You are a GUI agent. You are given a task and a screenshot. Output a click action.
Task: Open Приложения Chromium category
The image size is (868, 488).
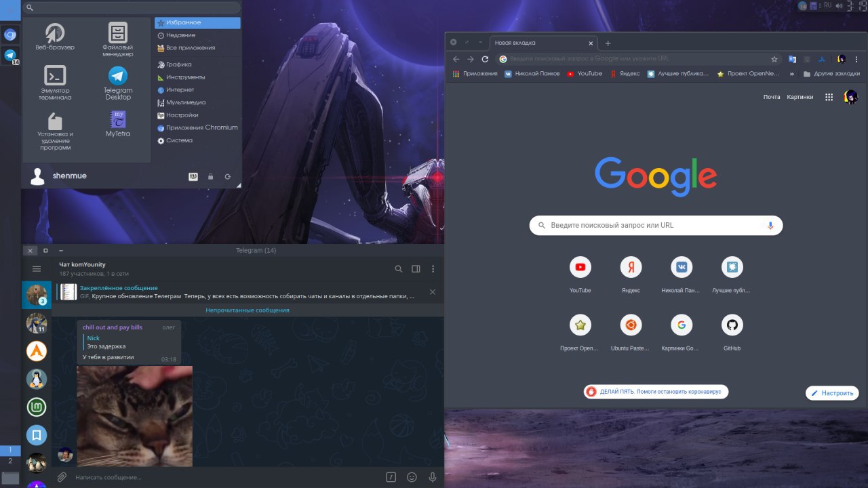(197, 127)
